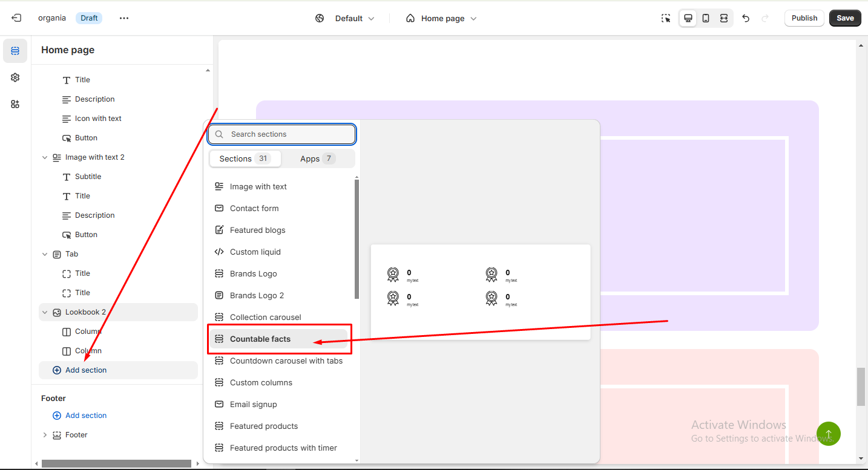Choose Countable facts section
The image size is (868, 470).
click(x=280, y=339)
